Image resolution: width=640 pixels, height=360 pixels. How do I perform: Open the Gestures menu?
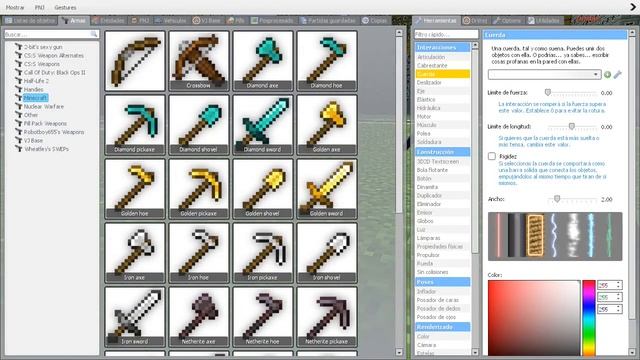point(65,7)
